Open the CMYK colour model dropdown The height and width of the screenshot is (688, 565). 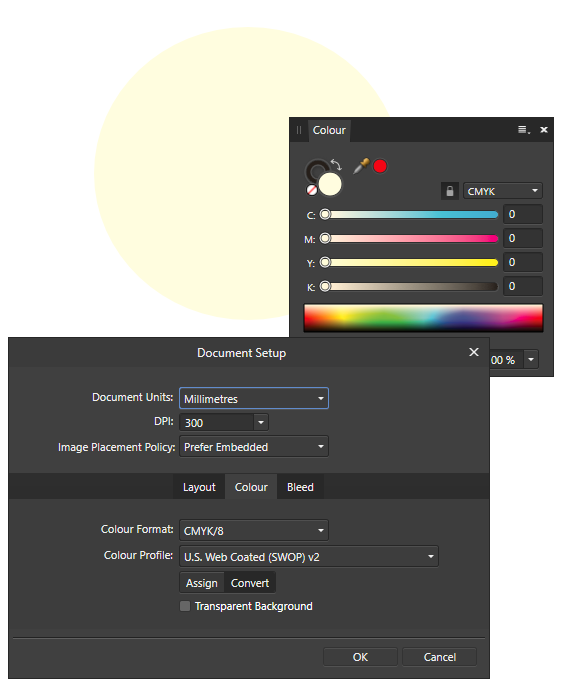click(503, 191)
